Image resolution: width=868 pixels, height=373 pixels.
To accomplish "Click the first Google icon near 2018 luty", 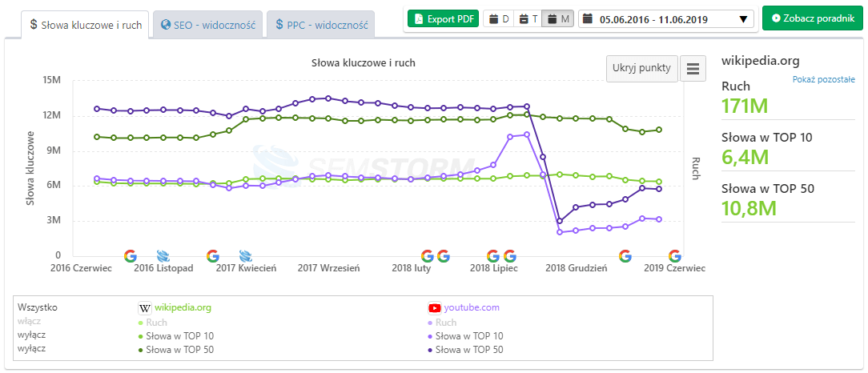I will pyautogui.click(x=427, y=256).
